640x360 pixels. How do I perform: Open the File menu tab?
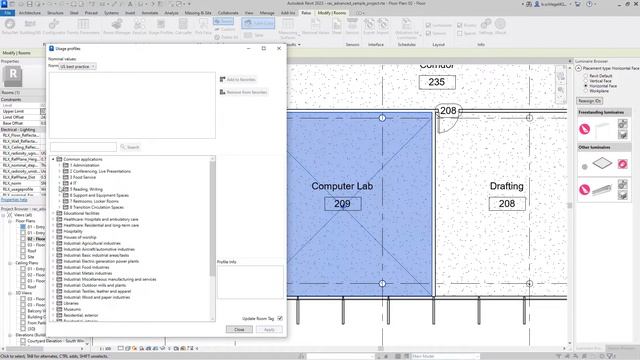coord(7,13)
